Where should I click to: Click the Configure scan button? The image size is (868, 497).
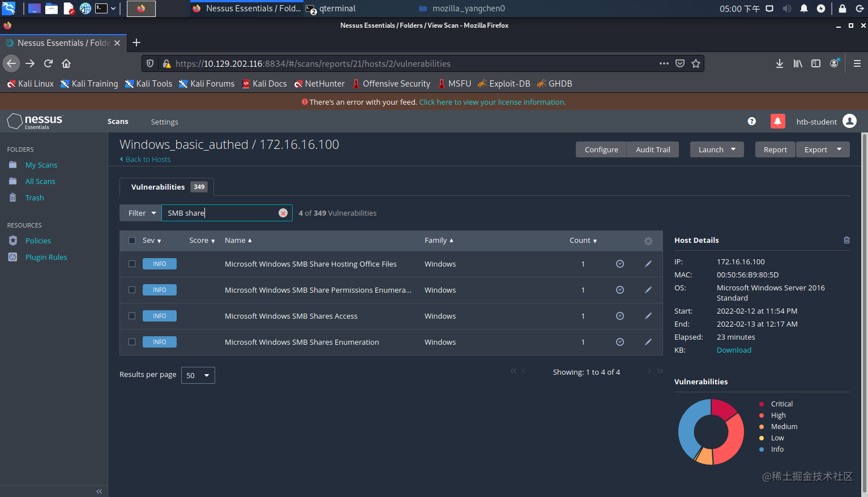601,149
